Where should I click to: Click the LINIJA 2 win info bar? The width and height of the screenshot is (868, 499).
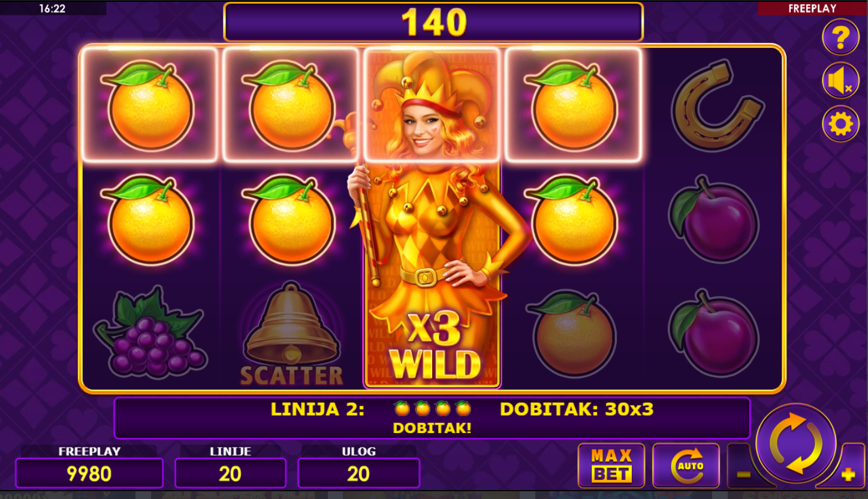click(432, 418)
